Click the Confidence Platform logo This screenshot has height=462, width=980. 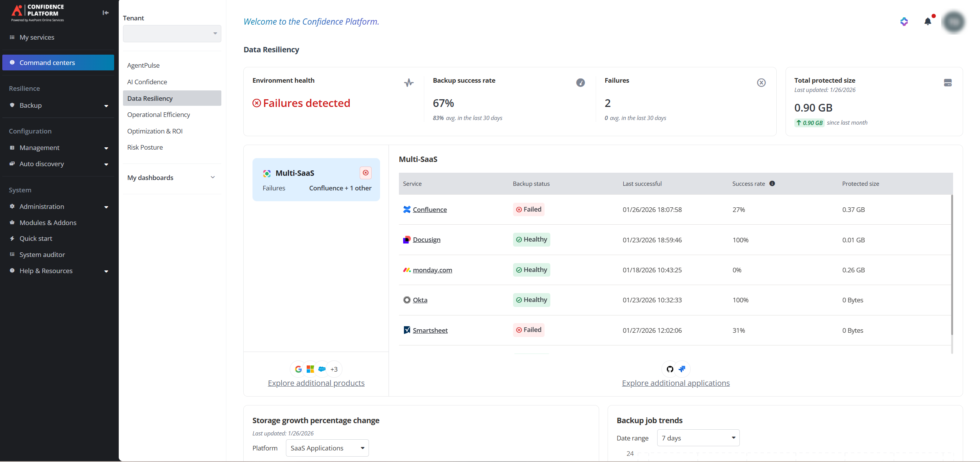pos(38,13)
